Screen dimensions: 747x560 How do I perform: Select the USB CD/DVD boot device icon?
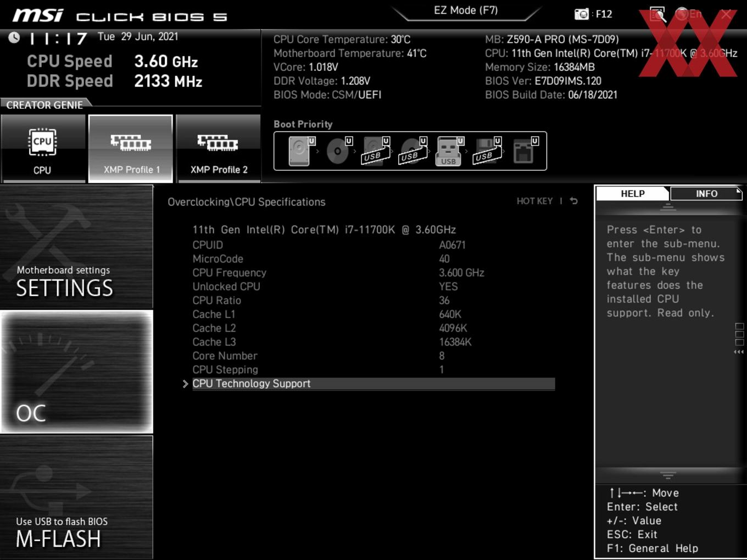(412, 150)
